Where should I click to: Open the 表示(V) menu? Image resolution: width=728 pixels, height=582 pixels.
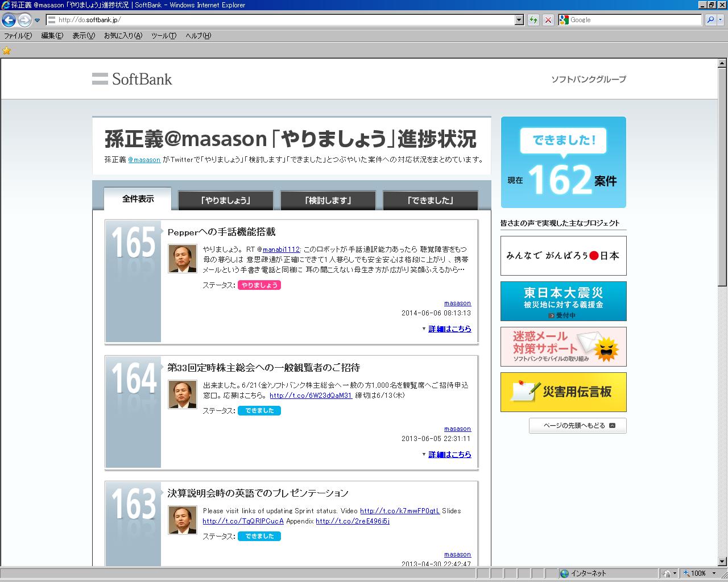(84, 35)
